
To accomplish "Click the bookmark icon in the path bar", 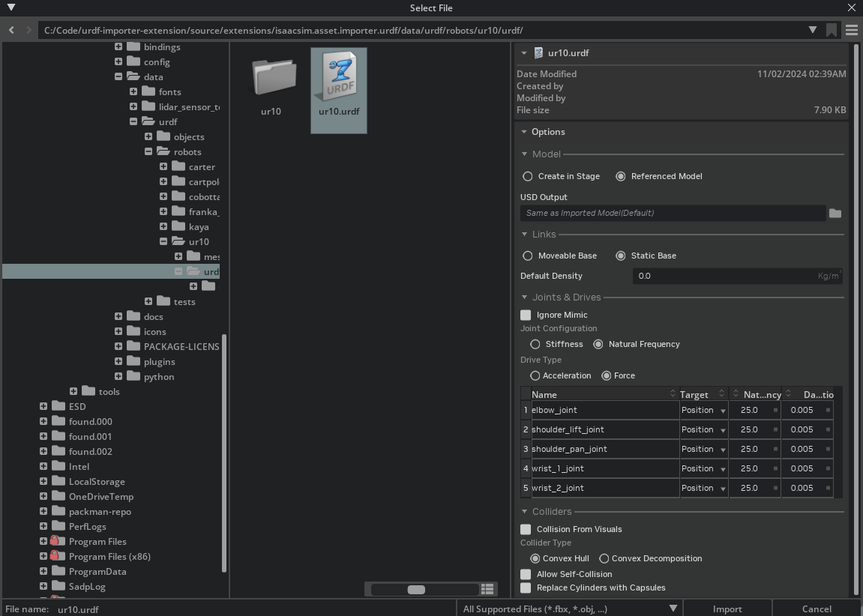I will [x=833, y=30].
